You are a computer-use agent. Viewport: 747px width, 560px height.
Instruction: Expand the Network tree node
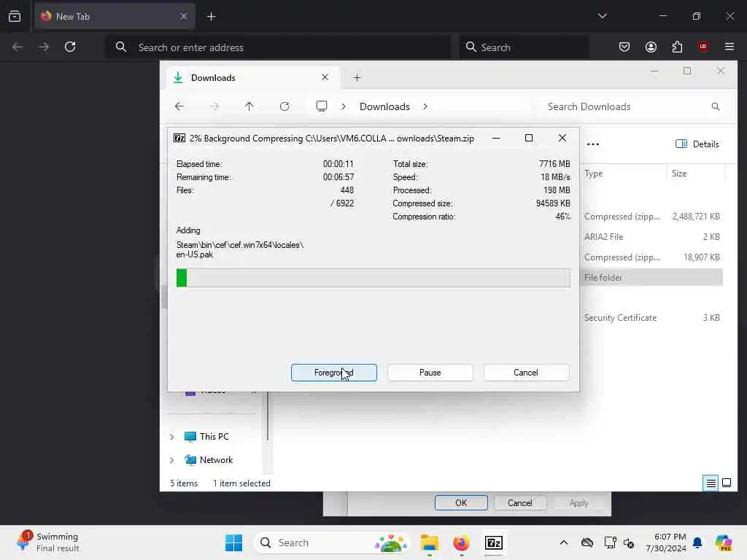(172, 460)
